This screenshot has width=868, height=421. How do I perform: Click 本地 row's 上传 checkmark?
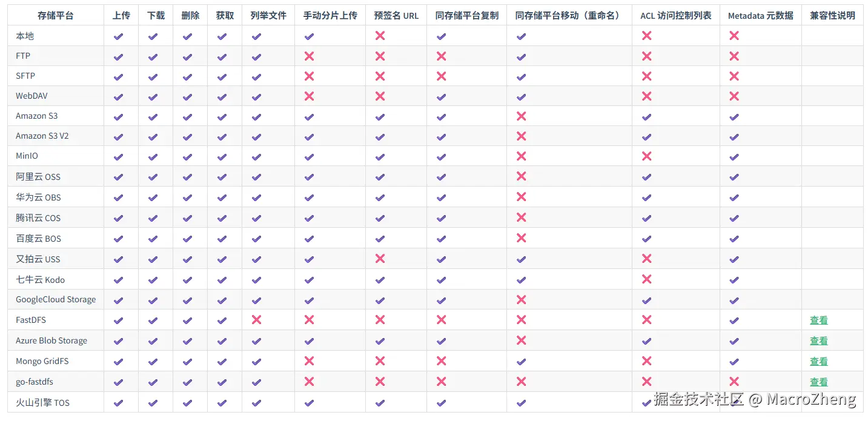pos(118,36)
